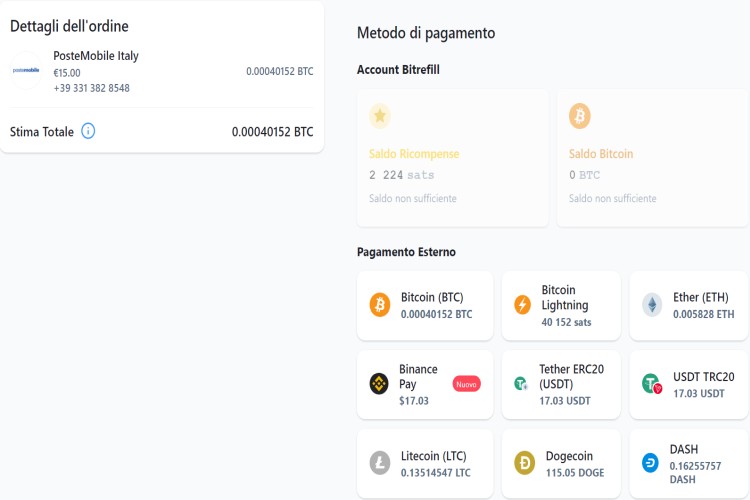The image size is (750, 500).
Task: Click the Dettagli dell'ordine heading
Action: point(69,26)
